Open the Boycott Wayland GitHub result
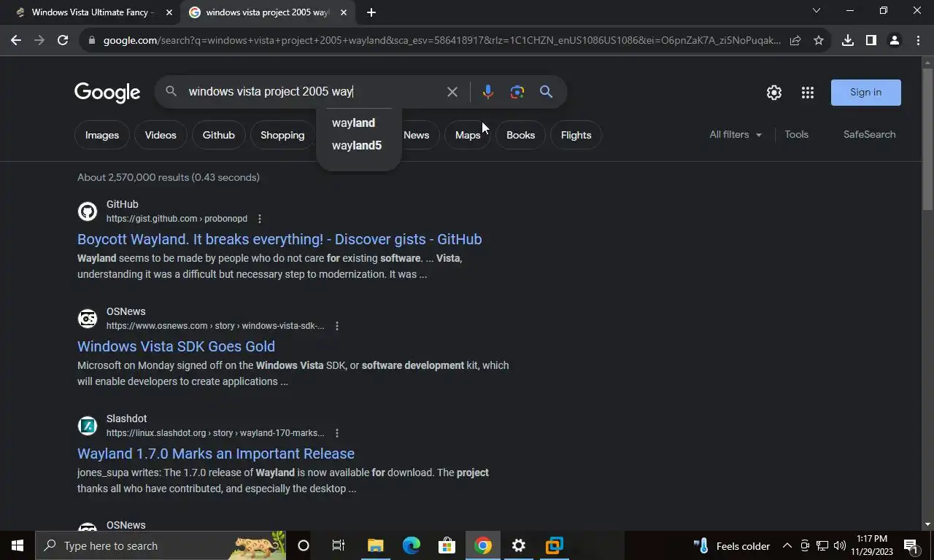Viewport: 934px width, 560px height. tap(279, 239)
